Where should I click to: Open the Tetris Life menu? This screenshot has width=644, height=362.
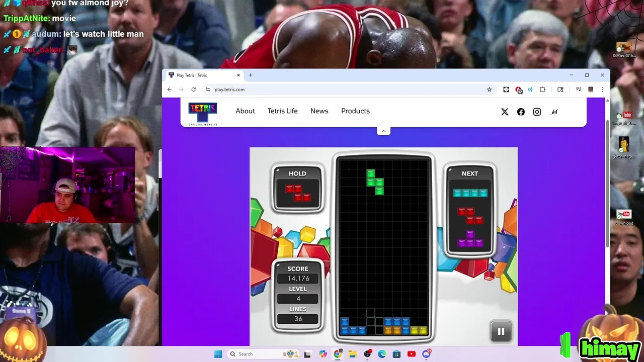click(282, 111)
